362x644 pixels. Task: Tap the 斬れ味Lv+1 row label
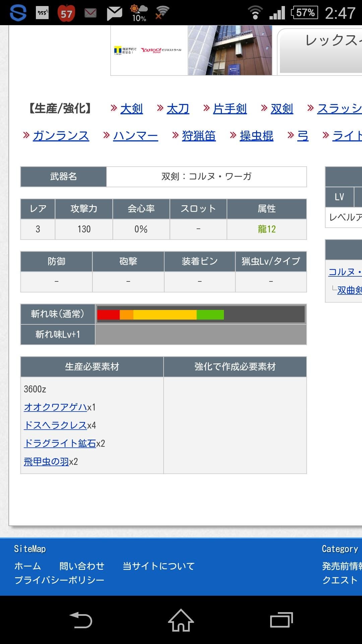(58, 334)
